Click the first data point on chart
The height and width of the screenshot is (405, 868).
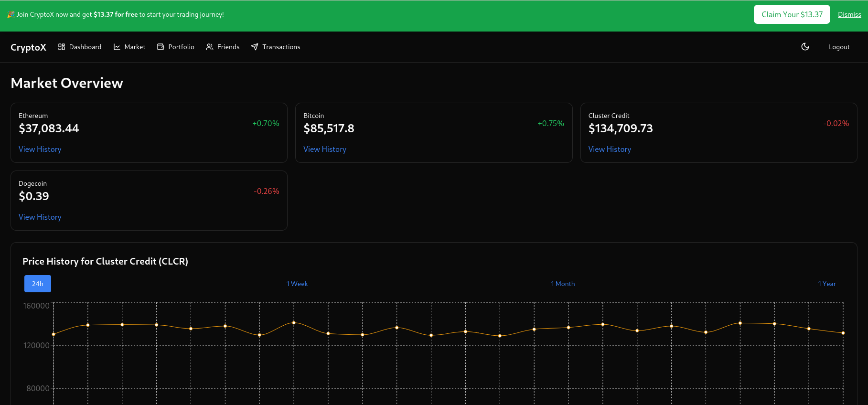(54, 334)
